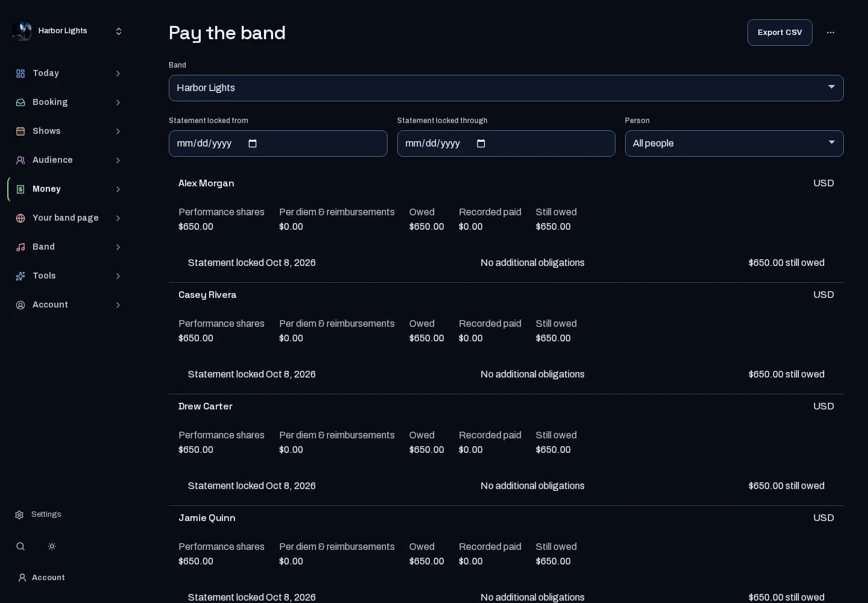The height and width of the screenshot is (603, 868).
Task: Click the Harbor Lights band avatar
Action: point(22,31)
